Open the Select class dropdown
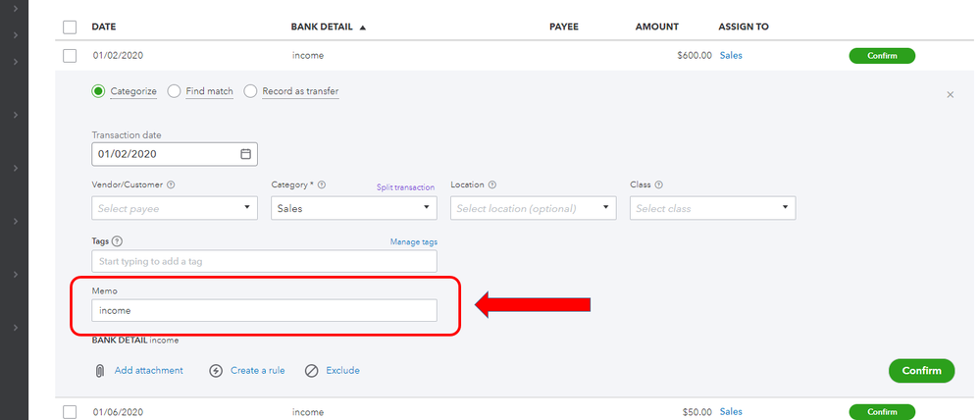980x420 pixels. pos(712,208)
